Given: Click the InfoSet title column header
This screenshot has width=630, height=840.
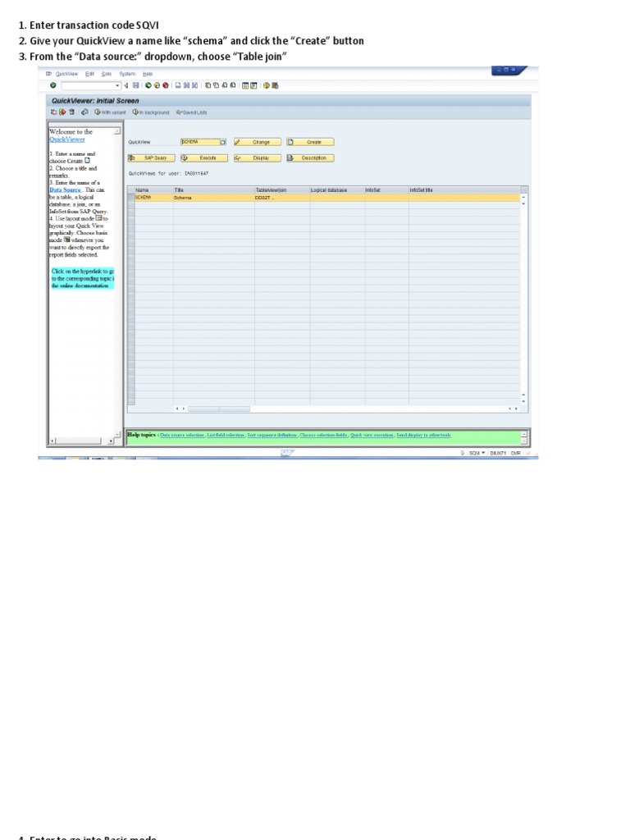Looking at the screenshot, I should click(x=464, y=189).
